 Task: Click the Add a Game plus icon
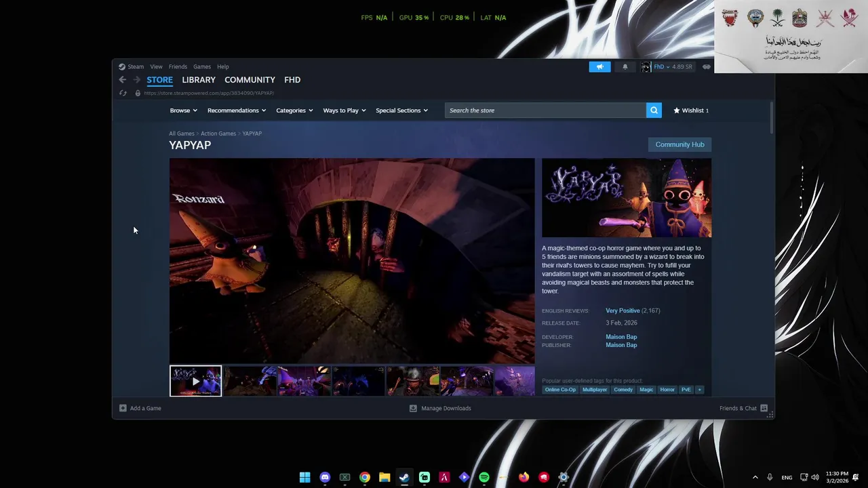(123, 408)
